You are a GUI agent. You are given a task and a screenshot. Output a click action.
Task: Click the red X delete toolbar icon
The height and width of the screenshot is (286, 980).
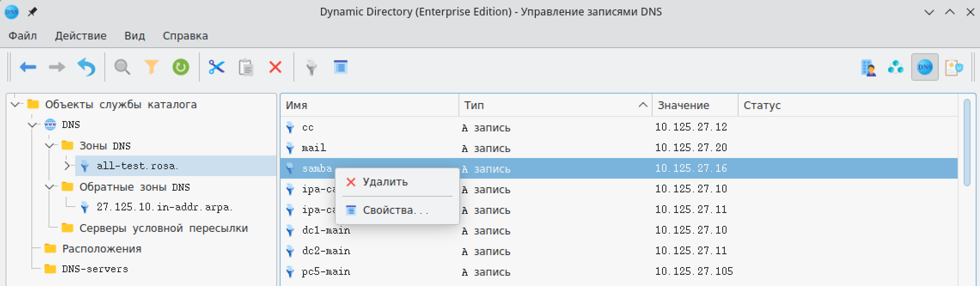tap(275, 67)
